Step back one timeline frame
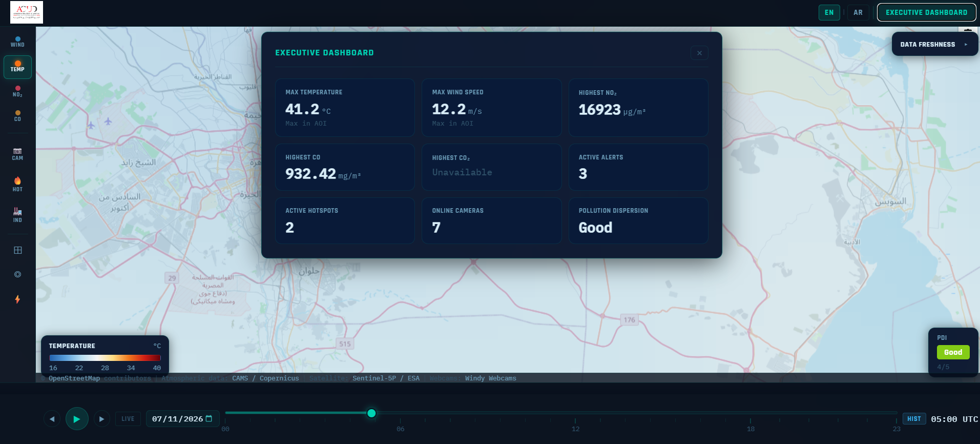980x444 pixels. coord(52,419)
